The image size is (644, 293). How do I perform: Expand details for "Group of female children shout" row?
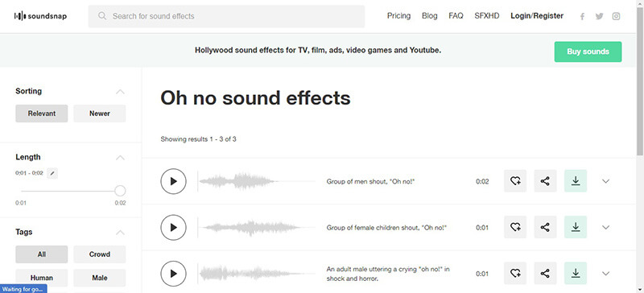[605, 227]
